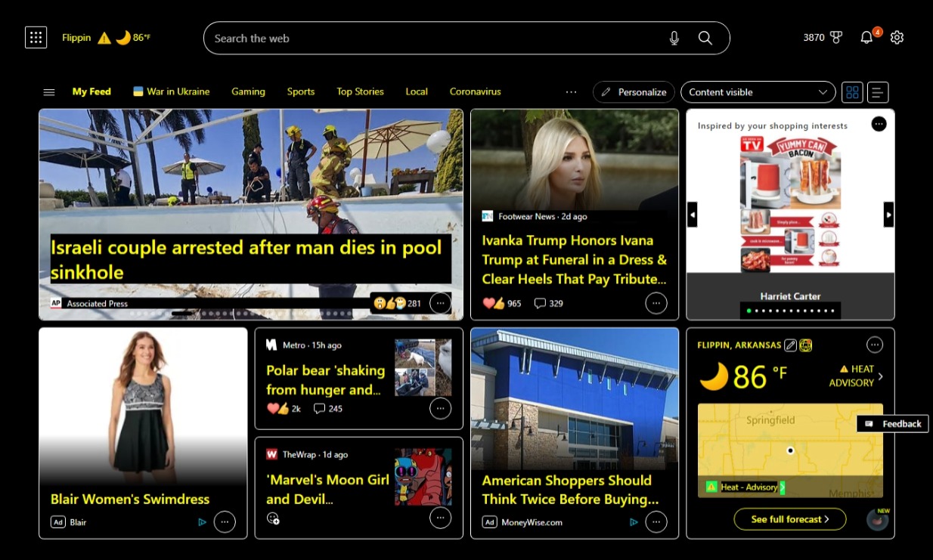Switch to list view layout
The image size is (933, 560).
[877, 92]
